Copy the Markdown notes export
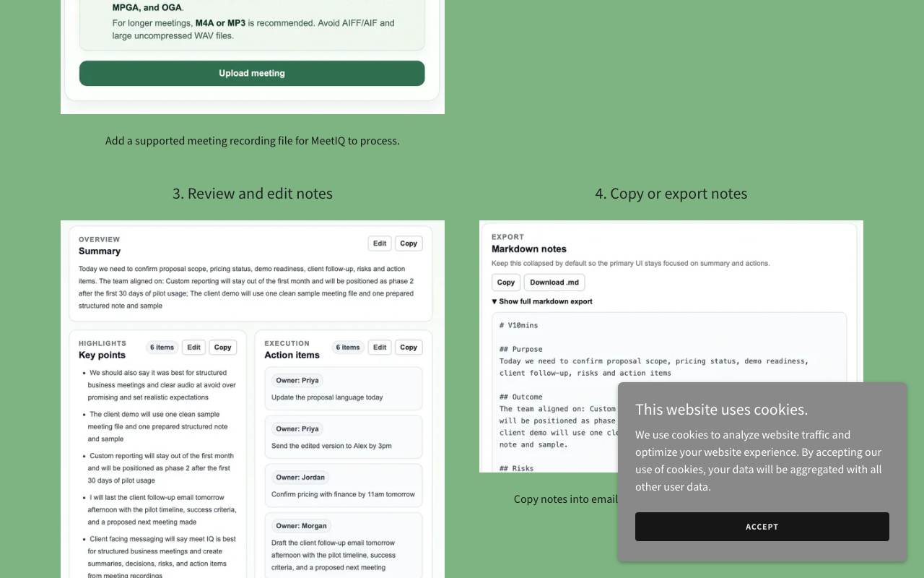Viewport: 924px width, 578px height. (x=506, y=282)
